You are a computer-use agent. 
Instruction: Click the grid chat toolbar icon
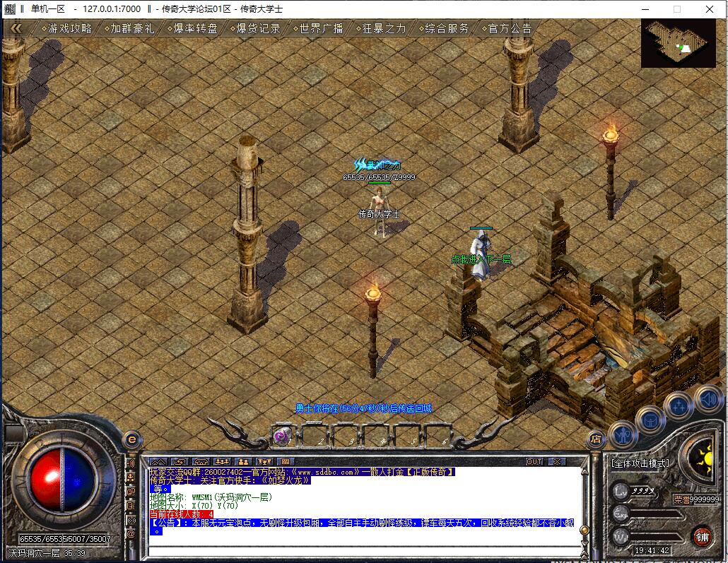[x=286, y=461]
